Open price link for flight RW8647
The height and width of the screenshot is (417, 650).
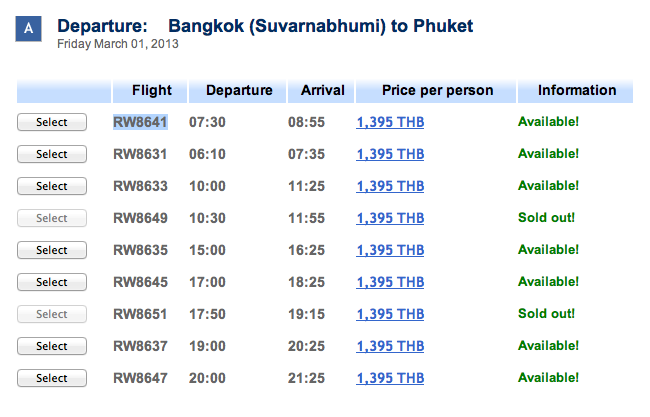click(x=390, y=378)
